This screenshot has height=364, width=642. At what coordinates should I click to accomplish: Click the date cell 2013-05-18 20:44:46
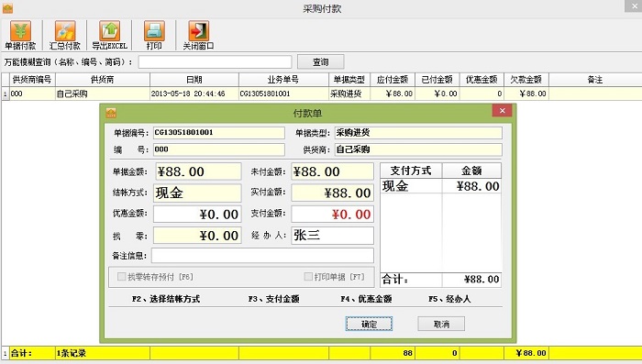(x=194, y=94)
